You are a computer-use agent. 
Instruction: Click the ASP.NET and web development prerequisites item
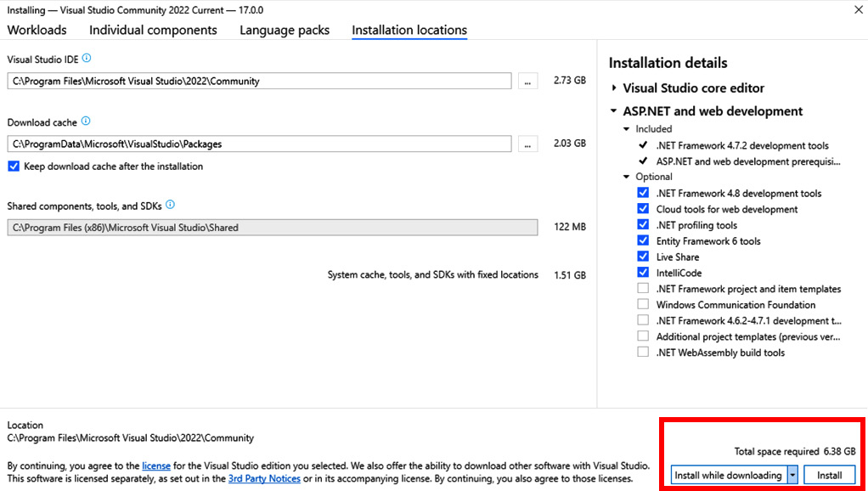[x=748, y=161]
